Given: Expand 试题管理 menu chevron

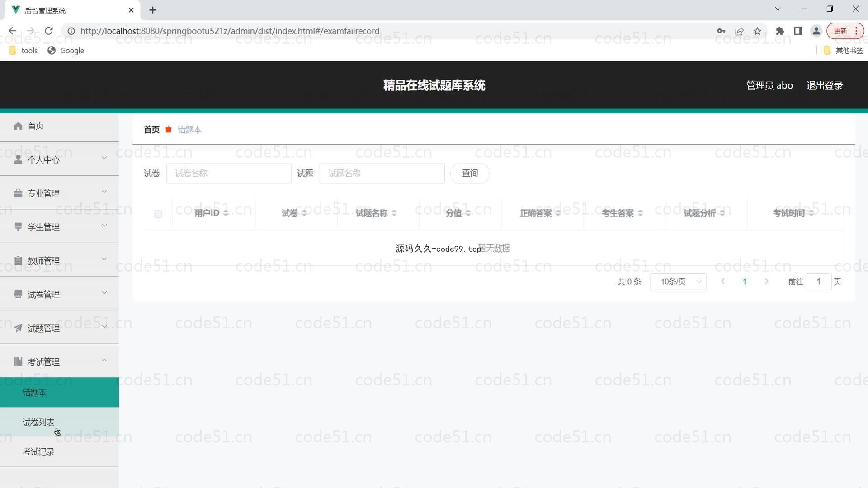Looking at the screenshot, I should pyautogui.click(x=104, y=327).
